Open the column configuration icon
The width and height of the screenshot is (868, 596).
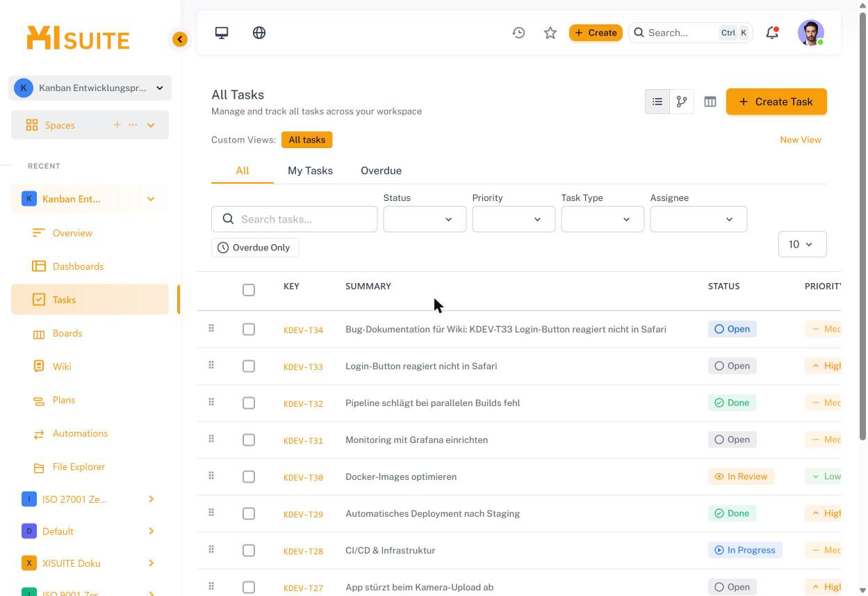(x=710, y=102)
